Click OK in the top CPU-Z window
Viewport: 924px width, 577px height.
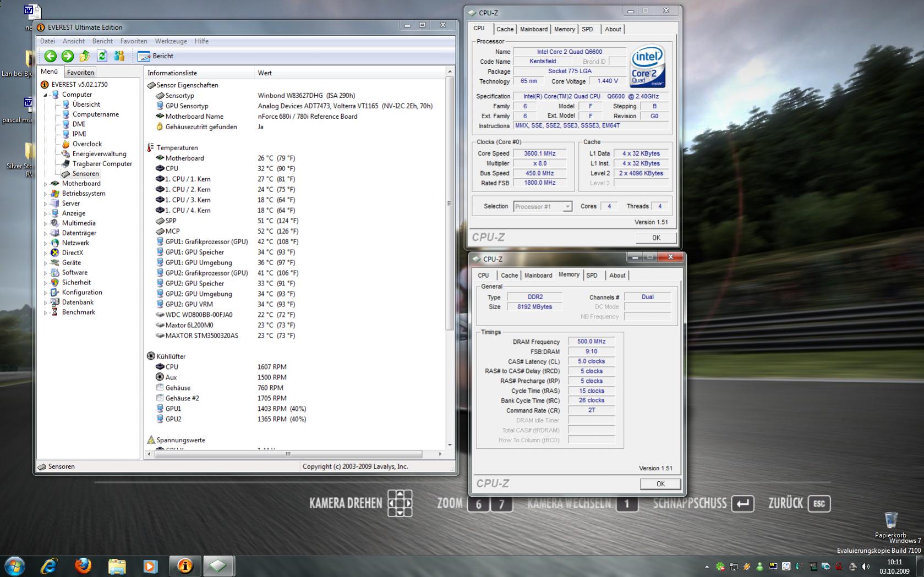point(656,238)
